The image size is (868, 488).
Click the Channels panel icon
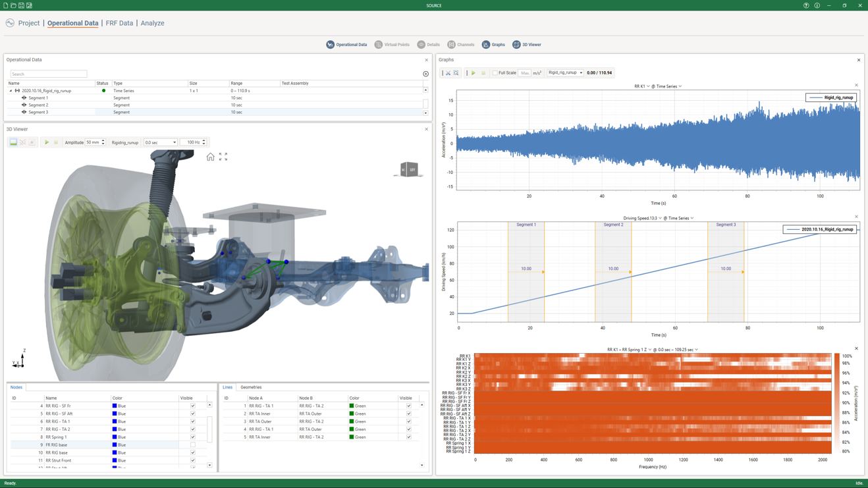tap(451, 45)
